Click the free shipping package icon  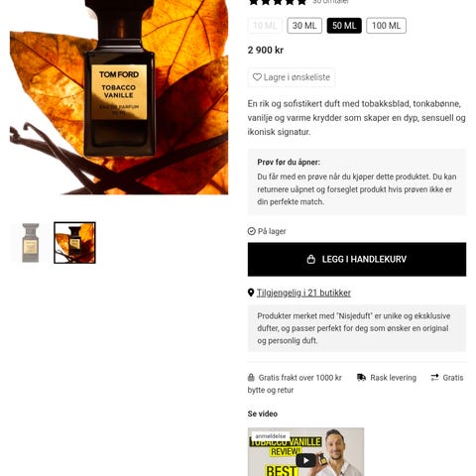(x=251, y=378)
